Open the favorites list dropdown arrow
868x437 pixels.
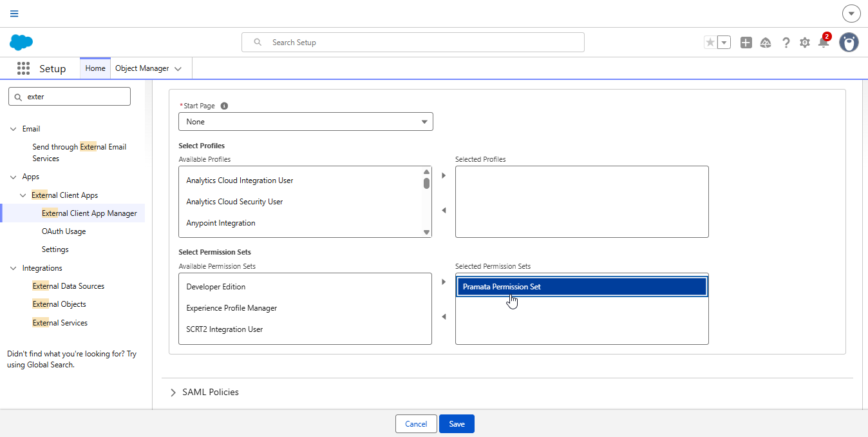724,43
